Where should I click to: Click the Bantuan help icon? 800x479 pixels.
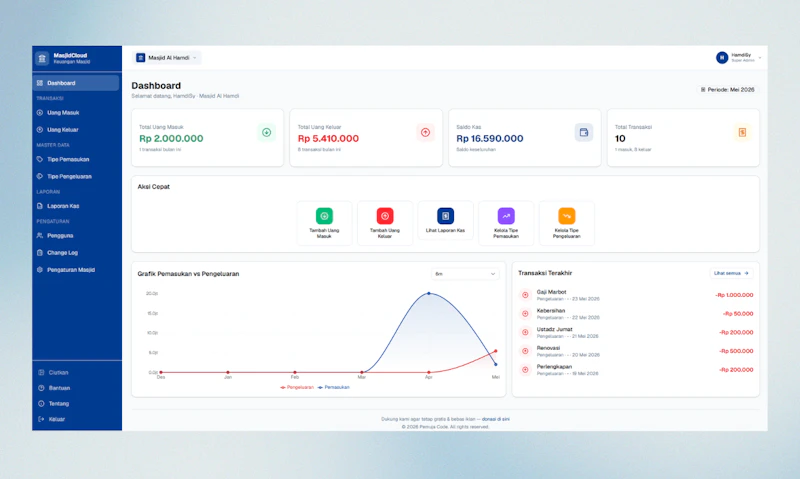(x=41, y=388)
